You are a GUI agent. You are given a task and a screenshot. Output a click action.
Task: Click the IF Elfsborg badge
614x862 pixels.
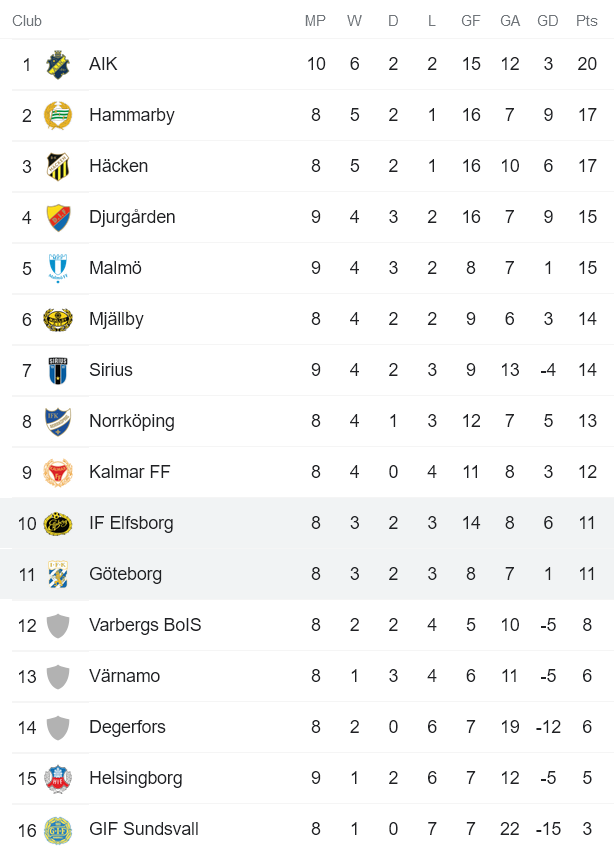(58, 522)
